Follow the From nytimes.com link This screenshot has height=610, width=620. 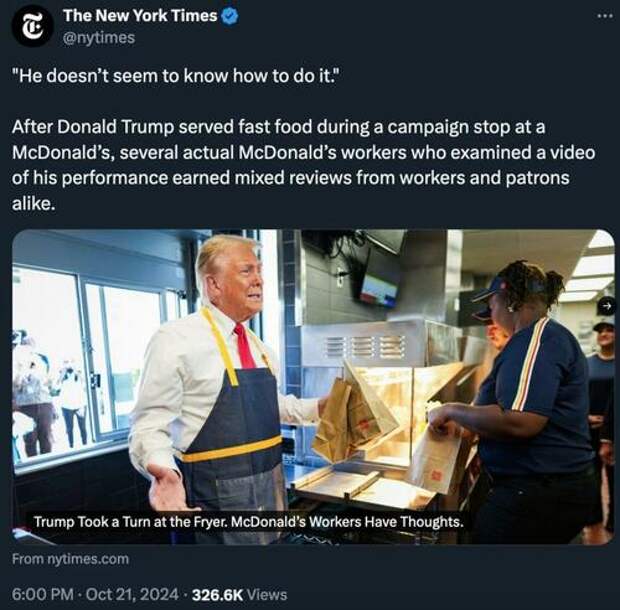70,559
